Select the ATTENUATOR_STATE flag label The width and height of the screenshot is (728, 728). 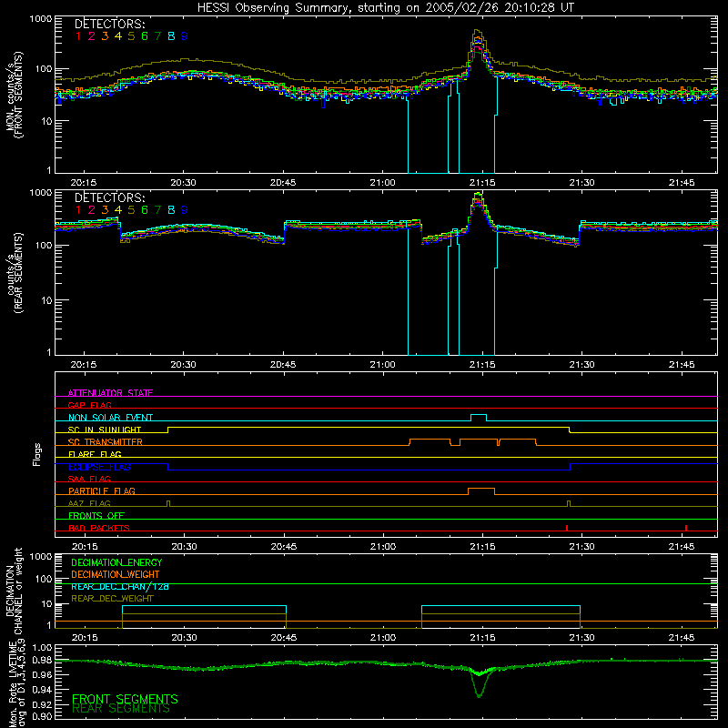click(110, 393)
